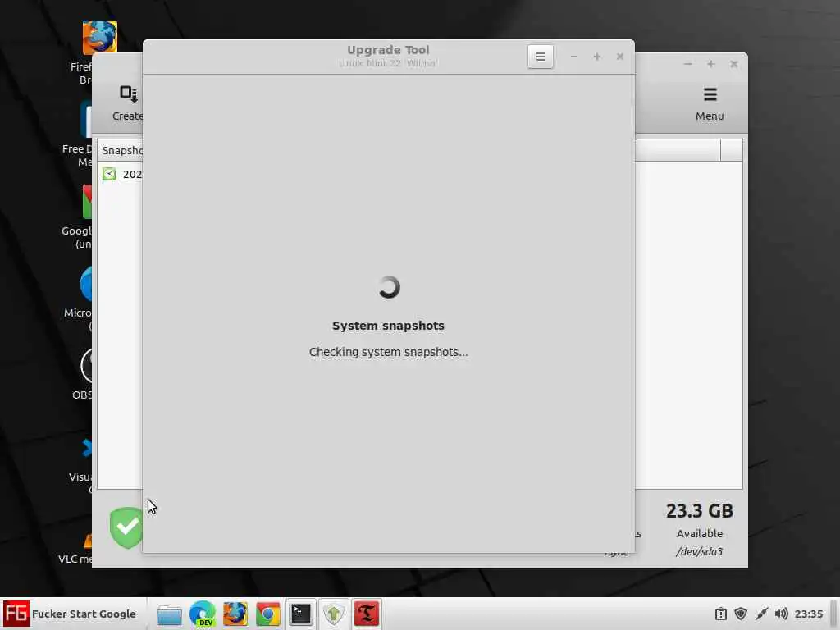Image resolution: width=840 pixels, height=630 pixels.
Task: Switch to the Timeshift taskbar entry
Action: click(367, 614)
